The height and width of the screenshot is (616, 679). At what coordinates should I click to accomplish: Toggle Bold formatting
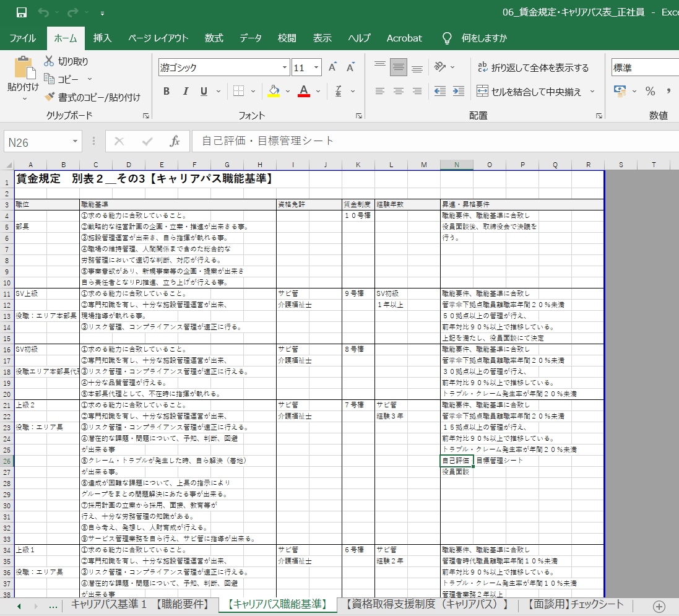tap(167, 91)
